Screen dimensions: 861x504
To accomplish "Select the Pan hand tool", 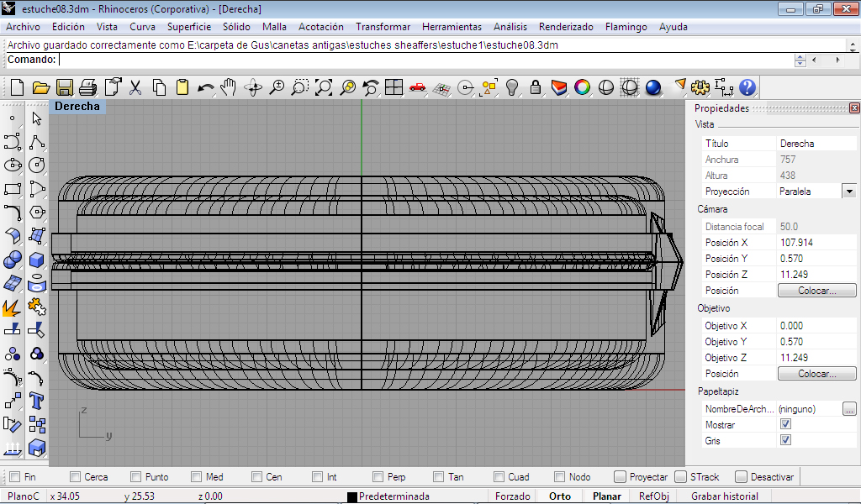I will (x=229, y=87).
